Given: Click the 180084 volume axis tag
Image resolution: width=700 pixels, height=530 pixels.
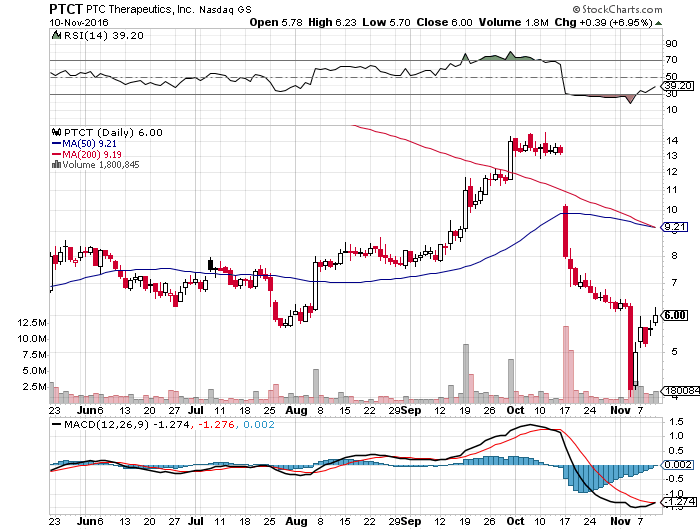Looking at the screenshot, I should [680, 391].
